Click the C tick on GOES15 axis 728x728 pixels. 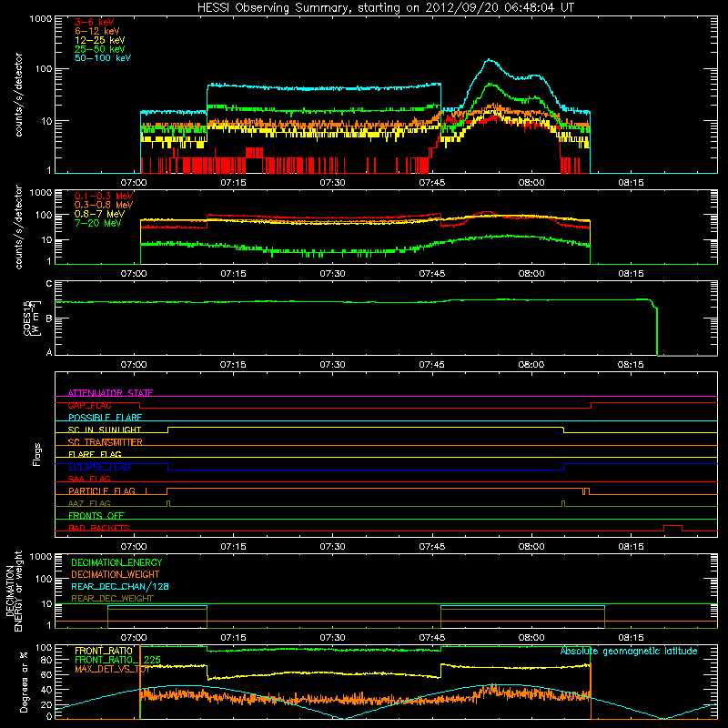click(49, 283)
